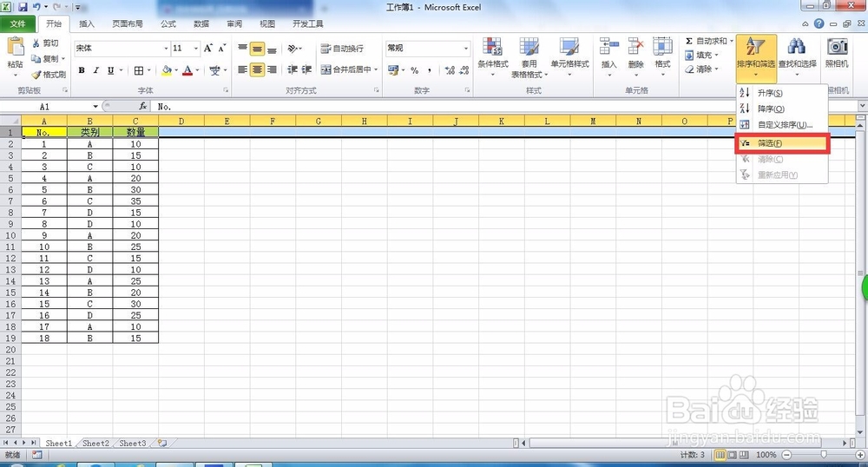Toggle Bold formatting

[82, 70]
